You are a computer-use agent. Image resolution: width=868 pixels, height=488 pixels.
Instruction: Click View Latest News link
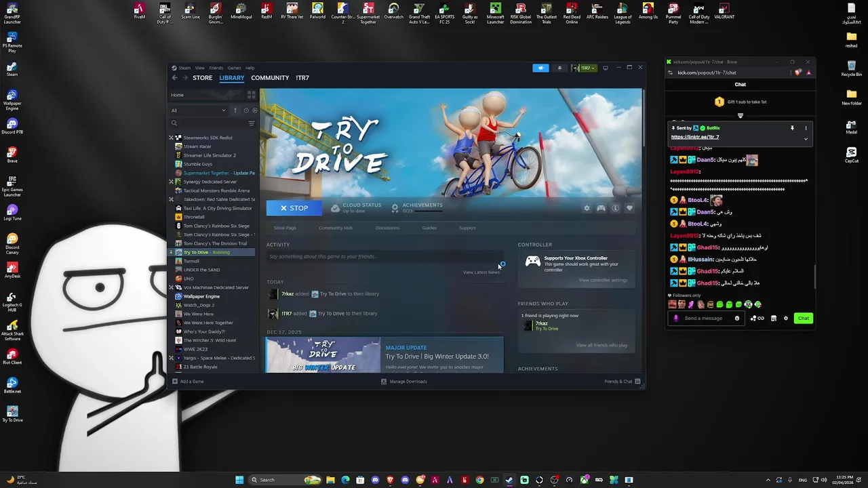coord(481,272)
